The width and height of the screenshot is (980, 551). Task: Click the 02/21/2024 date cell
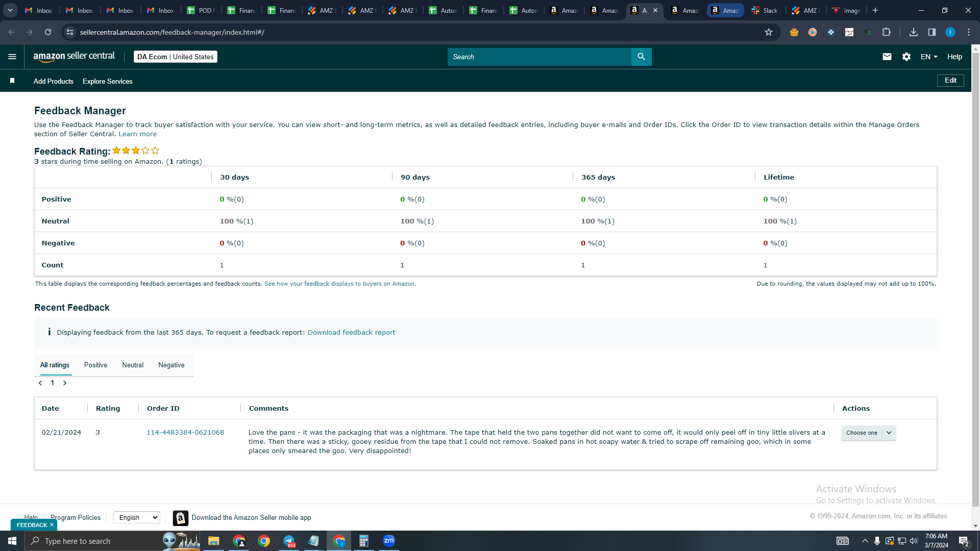tap(61, 433)
